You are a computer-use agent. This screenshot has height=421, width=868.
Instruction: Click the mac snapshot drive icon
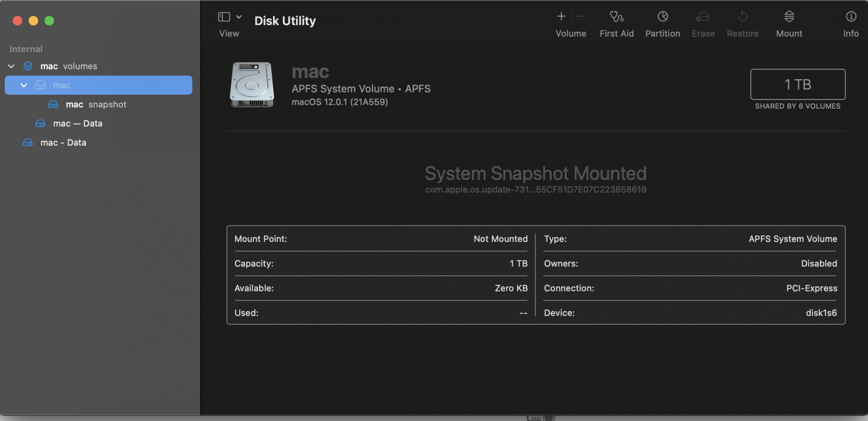tap(53, 104)
